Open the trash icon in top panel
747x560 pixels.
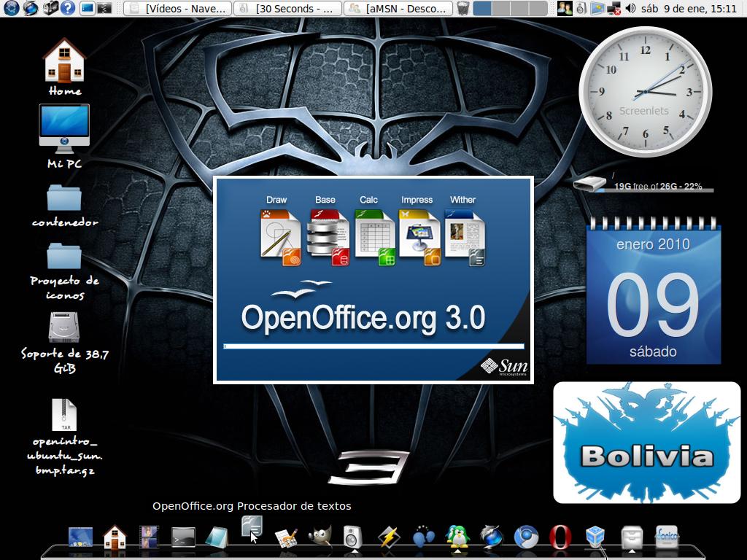click(x=462, y=8)
